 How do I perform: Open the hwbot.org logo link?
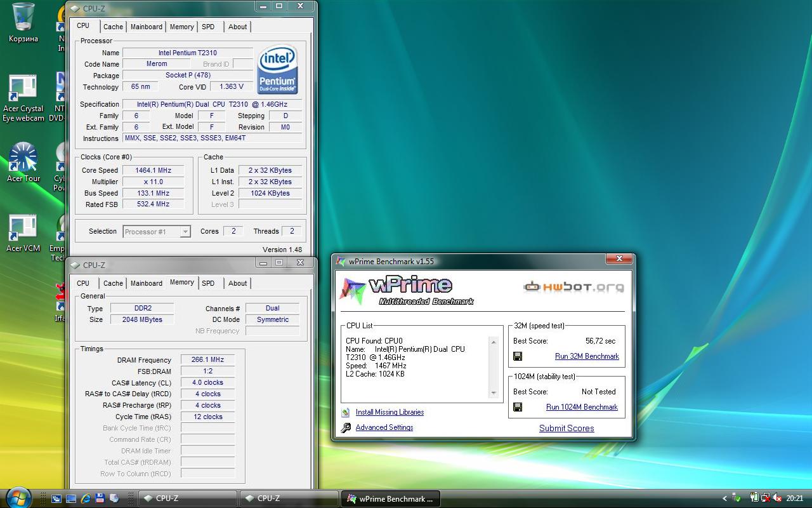tap(573, 287)
